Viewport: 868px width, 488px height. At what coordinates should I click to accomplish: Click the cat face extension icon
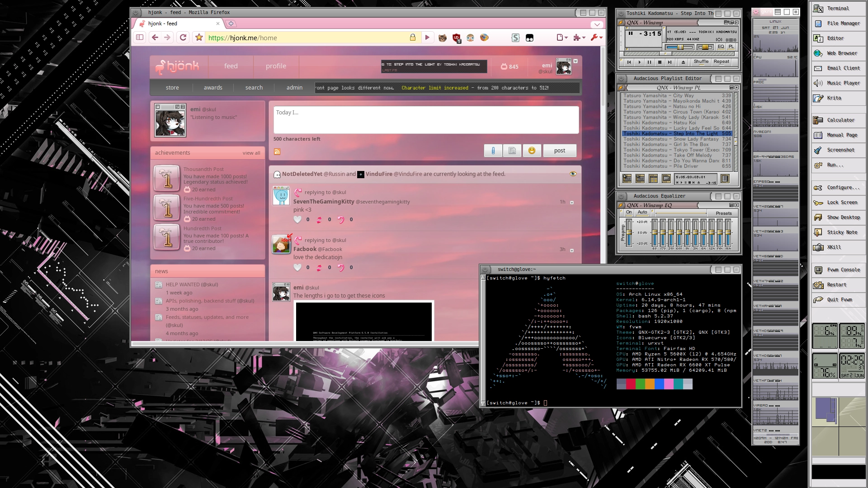pos(443,38)
